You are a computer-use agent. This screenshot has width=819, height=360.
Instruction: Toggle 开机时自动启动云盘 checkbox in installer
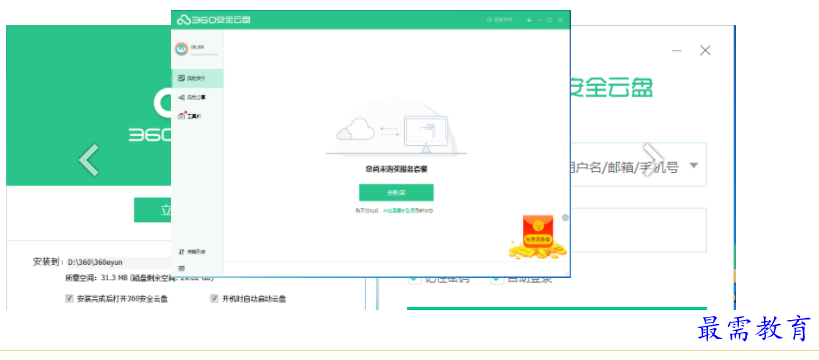214,298
